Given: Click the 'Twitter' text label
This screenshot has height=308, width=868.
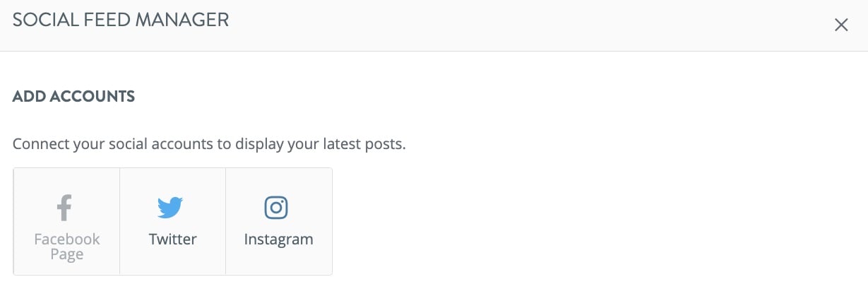Looking at the screenshot, I should 173,239.
